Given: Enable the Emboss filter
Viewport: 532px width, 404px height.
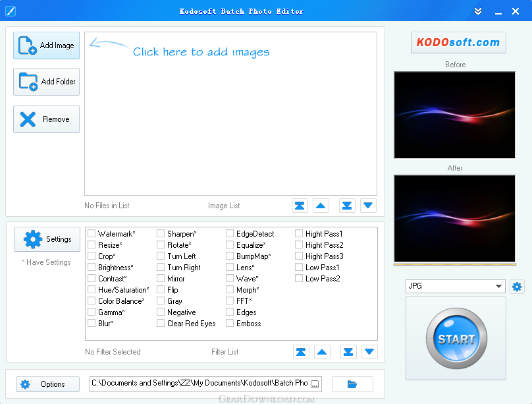Looking at the screenshot, I should point(230,323).
